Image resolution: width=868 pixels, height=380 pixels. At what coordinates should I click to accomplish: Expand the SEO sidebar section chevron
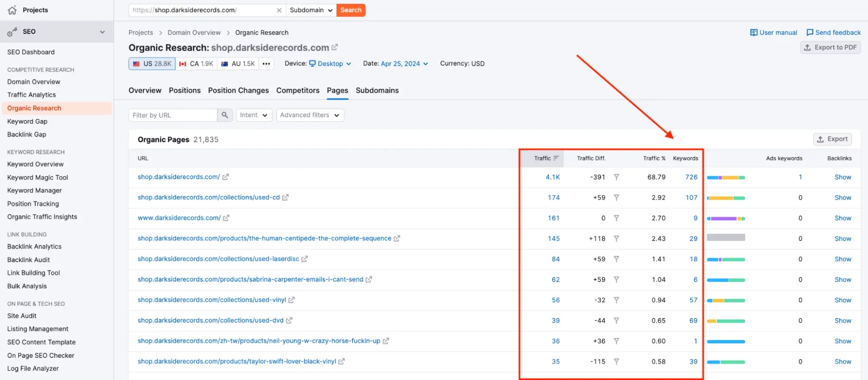pyautogui.click(x=102, y=32)
